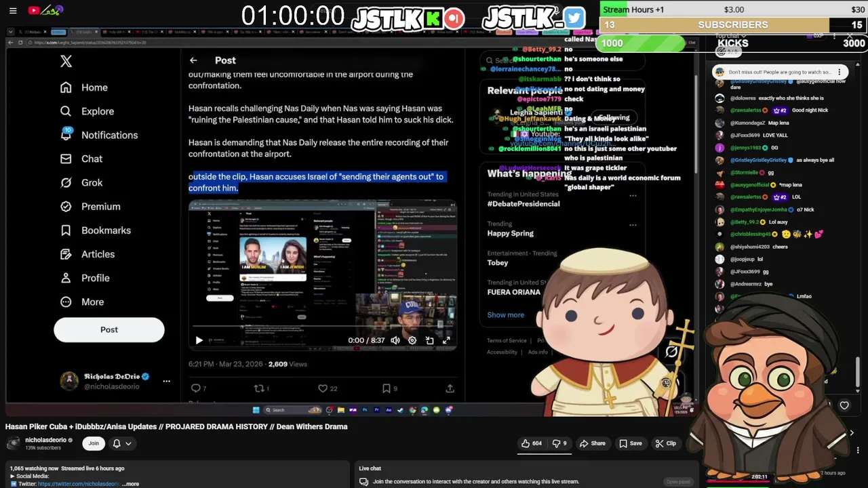Open the YouTube guide hamburger menu
Screen dimensions: 868x488
coord(13,10)
